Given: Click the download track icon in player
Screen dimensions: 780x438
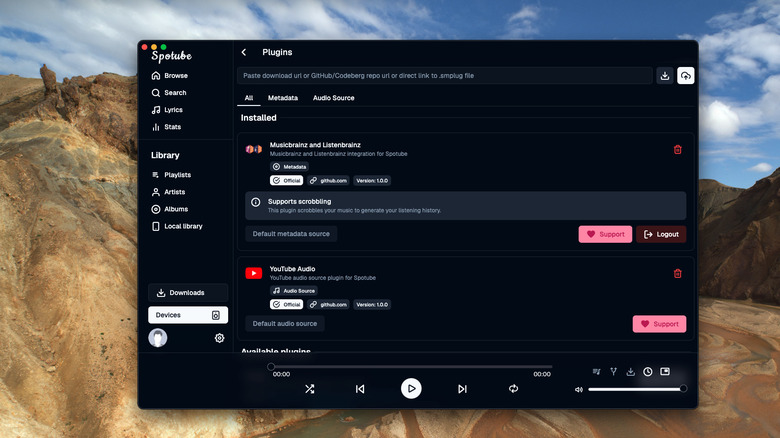Looking at the screenshot, I should click(x=630, y=372).
